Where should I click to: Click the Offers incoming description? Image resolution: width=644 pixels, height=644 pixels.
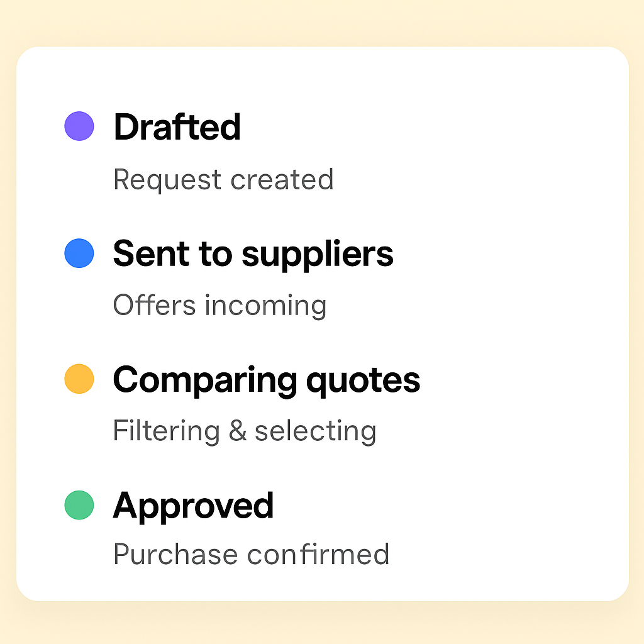219,306
